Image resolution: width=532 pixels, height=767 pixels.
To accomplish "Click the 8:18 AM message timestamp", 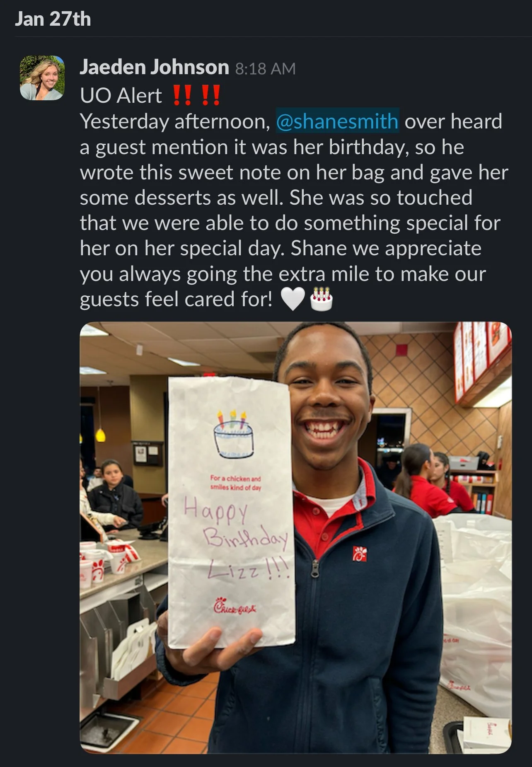I will [x=265, y=69].
